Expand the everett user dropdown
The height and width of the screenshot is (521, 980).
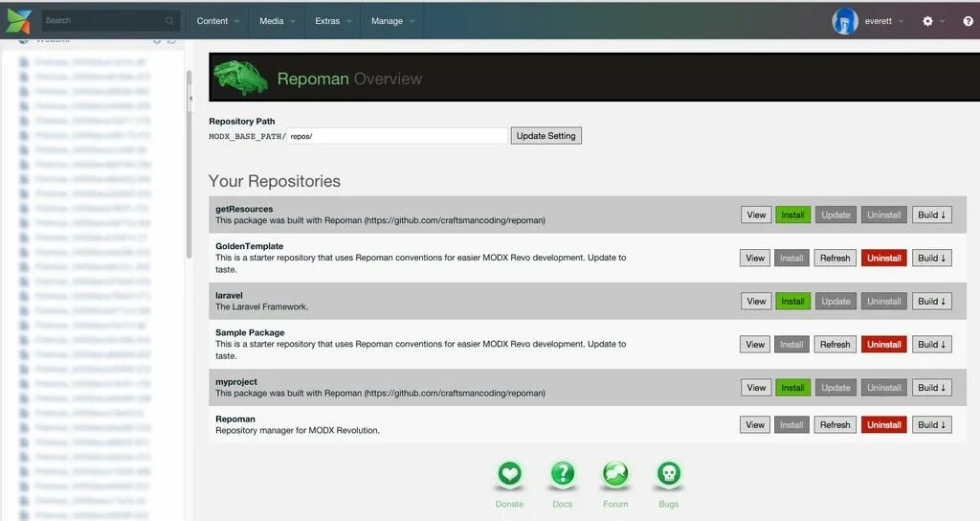[x=902, y=21]
